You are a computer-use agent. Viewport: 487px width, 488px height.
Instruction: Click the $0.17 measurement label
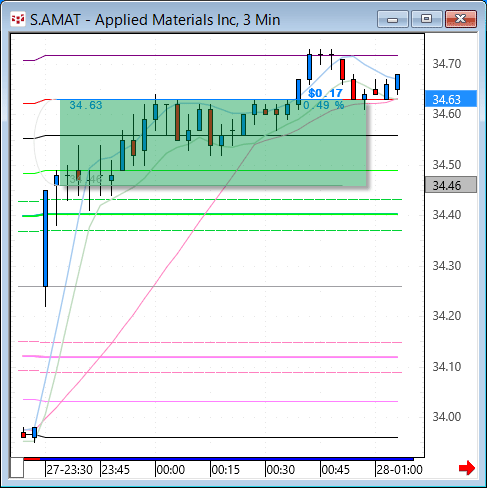[x=325, y=93]
